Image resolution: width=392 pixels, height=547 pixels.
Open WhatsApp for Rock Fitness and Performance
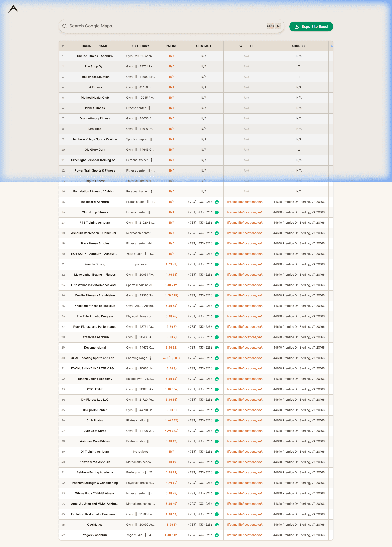217,327
